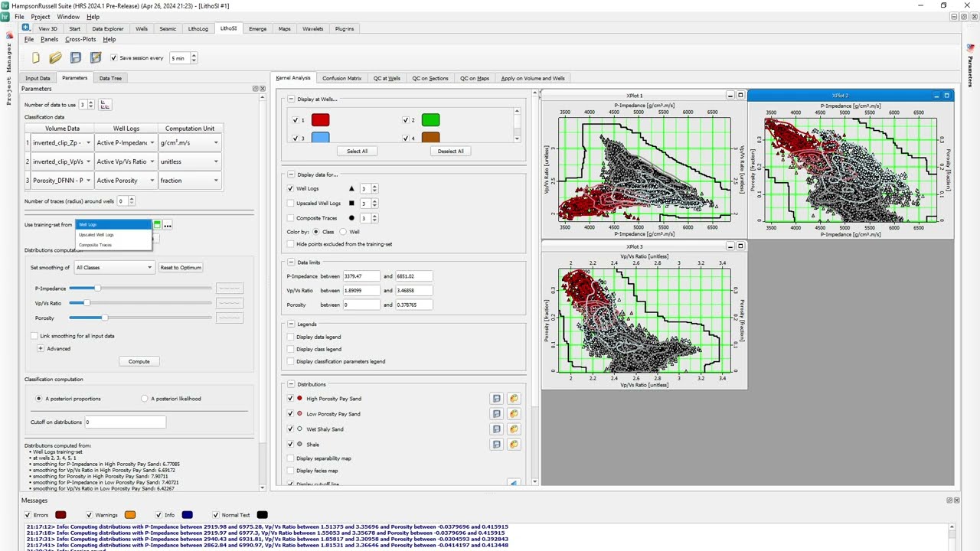Collapse the Display at Wells section
The height and width of the screenshot is (551, 980).
292,99
